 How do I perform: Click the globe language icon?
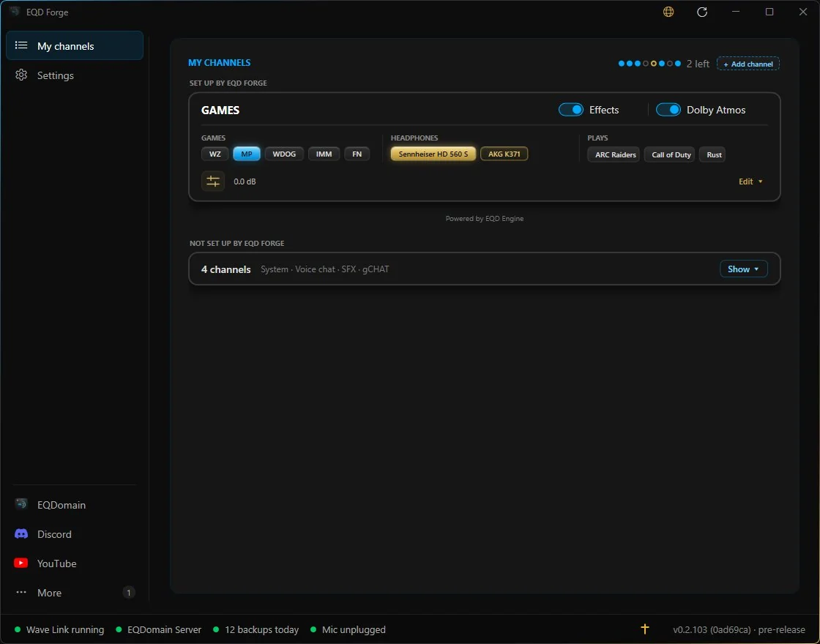[668, 12]
